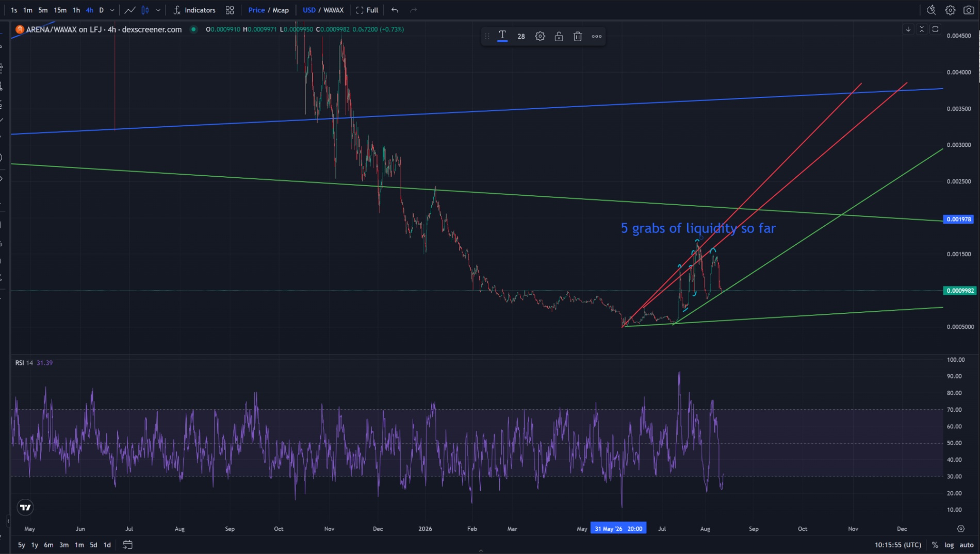Switch chart to Price view
The width and height of the screenshot is (980, 554).
(x=256, y=10)
